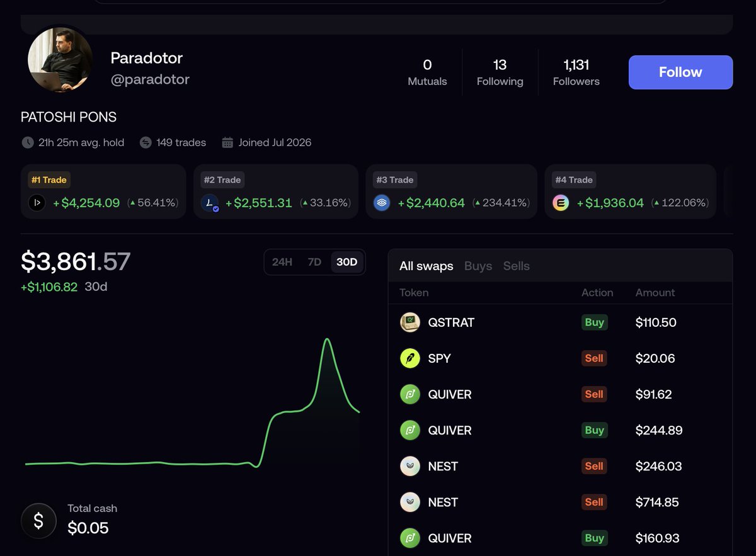This screenshot has width=756, height=556.
Task: Open the #3 Trade card
Action: [451, 191]
